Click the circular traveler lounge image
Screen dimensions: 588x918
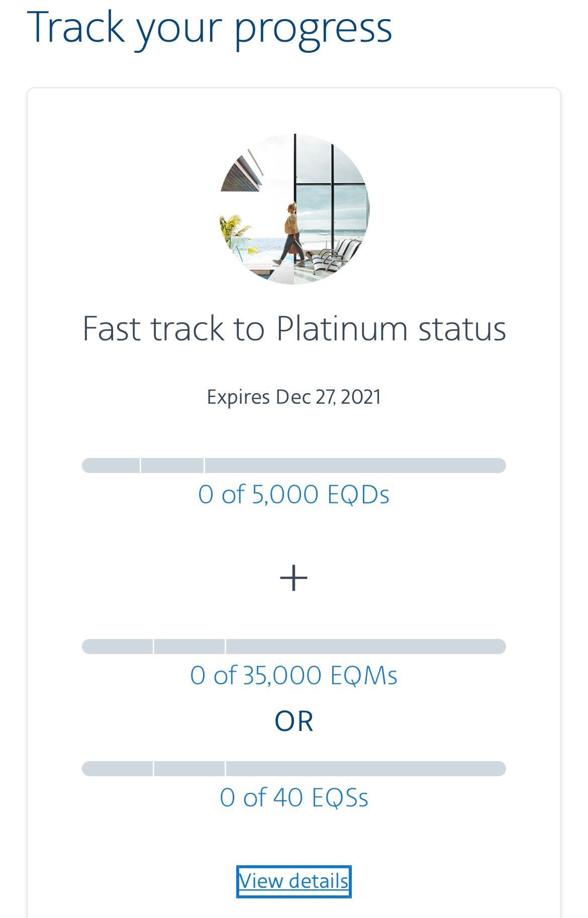point(295,209)
